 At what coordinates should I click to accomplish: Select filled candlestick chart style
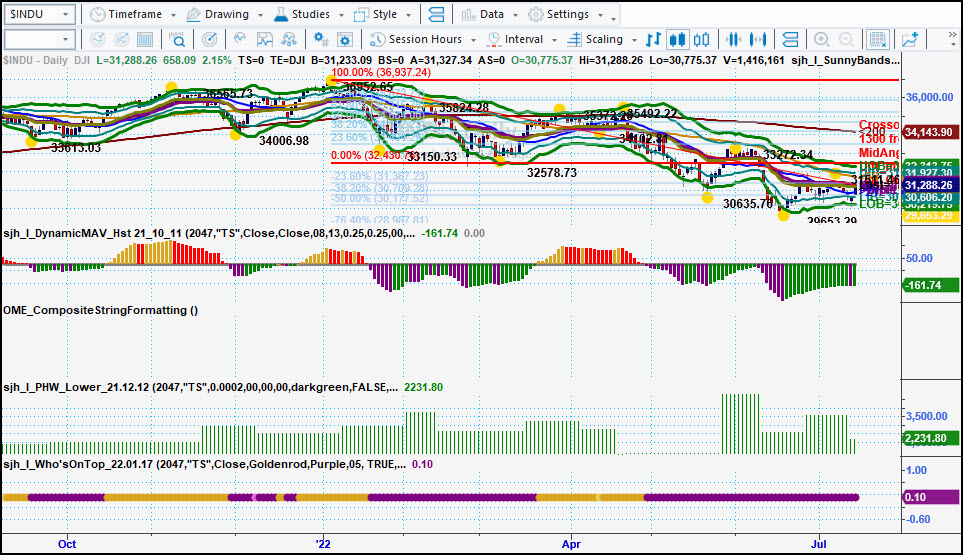coord(677,39)
